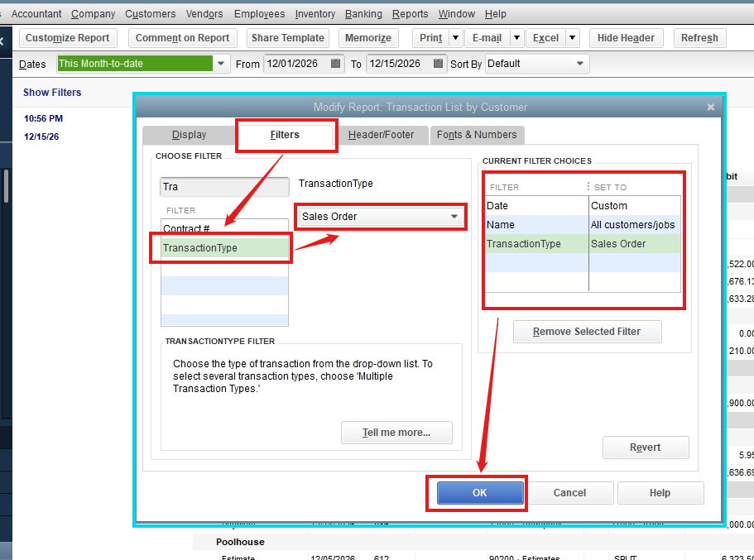Open the Customers menu
This screenshot has width=754, height=560.
[x=151, y=14]
